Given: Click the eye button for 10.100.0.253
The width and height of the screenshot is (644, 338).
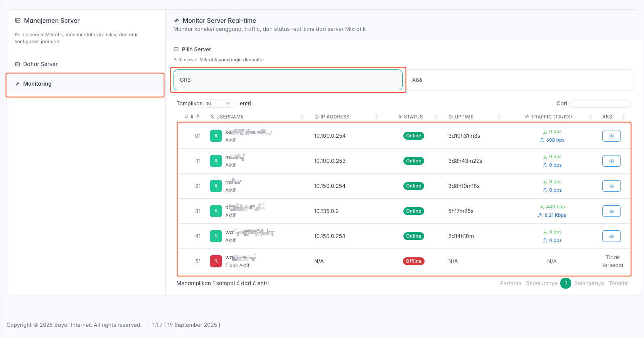Looking at the screenshot, I should tap(611, 161).
